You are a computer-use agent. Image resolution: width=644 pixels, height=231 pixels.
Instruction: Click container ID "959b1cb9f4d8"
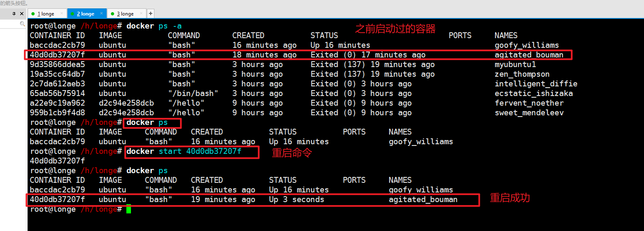57,113
